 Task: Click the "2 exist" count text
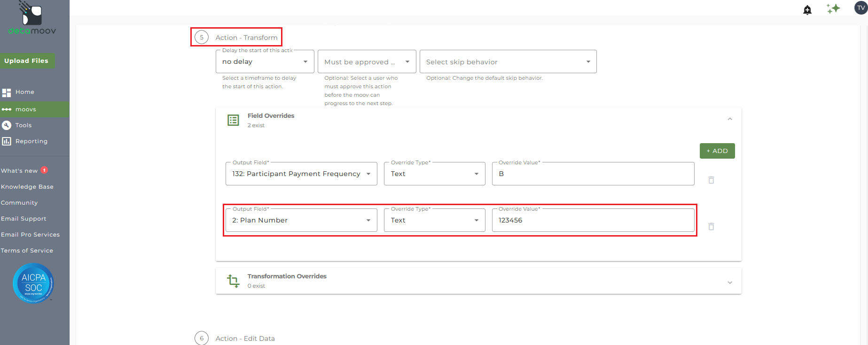[256, 125]
